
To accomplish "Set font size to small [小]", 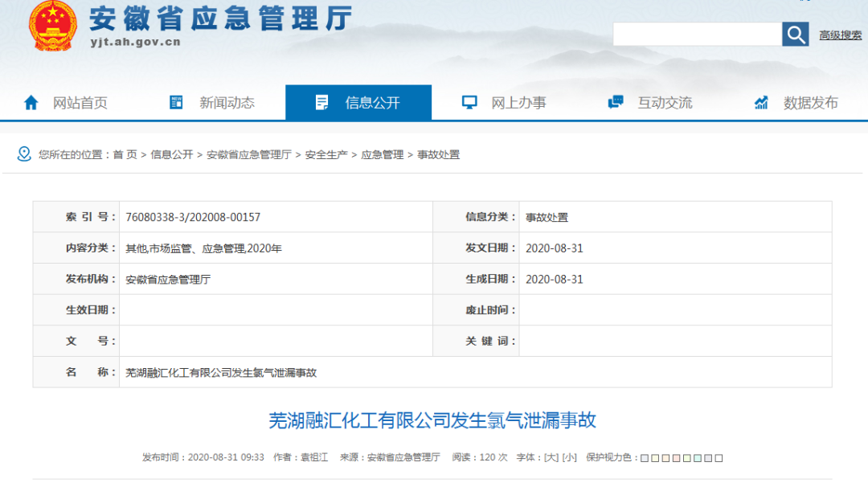I will tap(570, 457).
